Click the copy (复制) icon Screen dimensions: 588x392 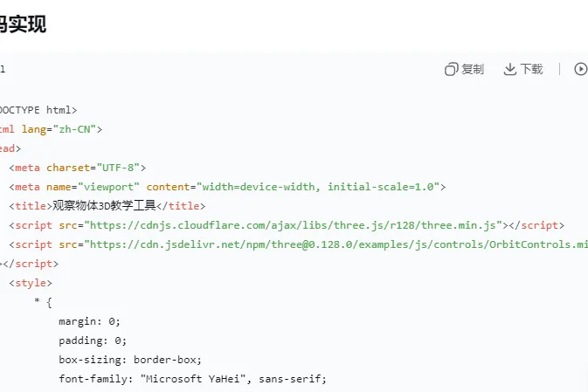(451, 69)
